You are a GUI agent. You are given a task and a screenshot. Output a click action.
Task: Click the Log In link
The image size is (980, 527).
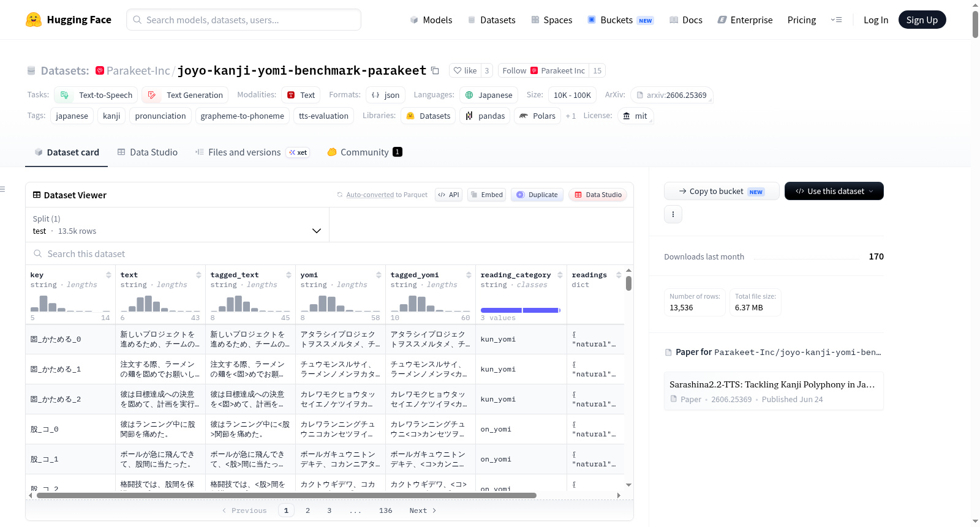[876, 20]
